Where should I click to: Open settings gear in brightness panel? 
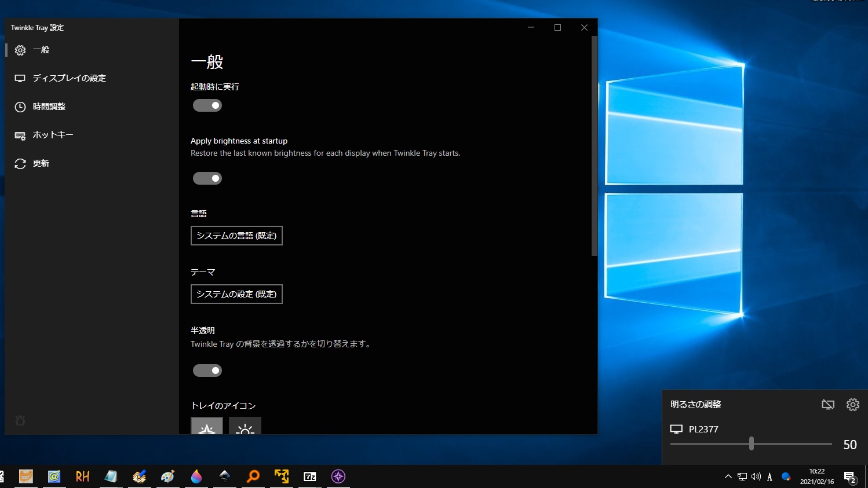(x=853, y=405)
